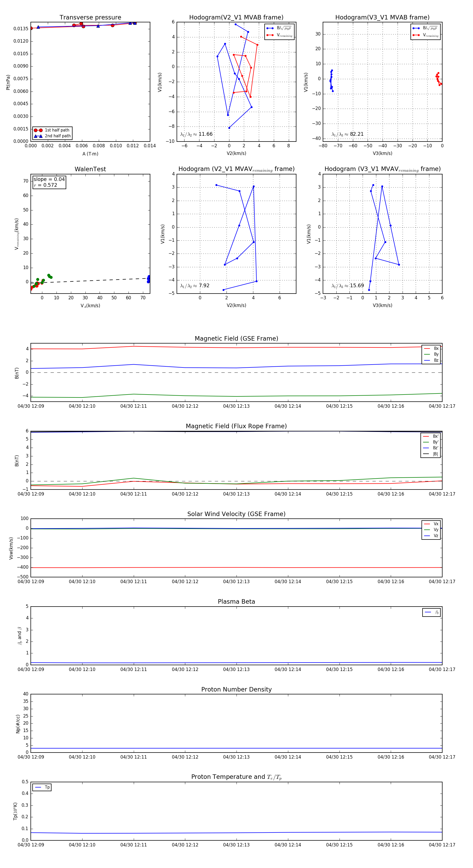This screenshot has height=868, width=473.
Task: Click the '04/30 12:17' tick under Proton Temperature plot
Action: 442,845
